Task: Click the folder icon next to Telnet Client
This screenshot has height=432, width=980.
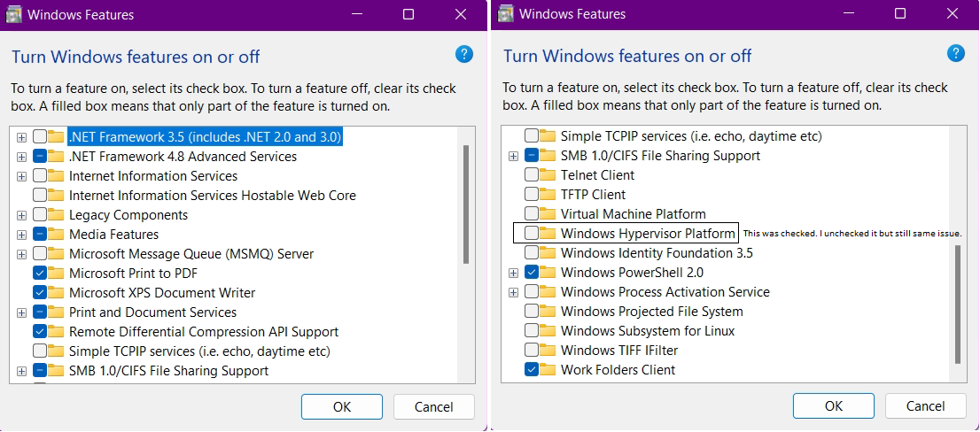Action: (548, 174)
